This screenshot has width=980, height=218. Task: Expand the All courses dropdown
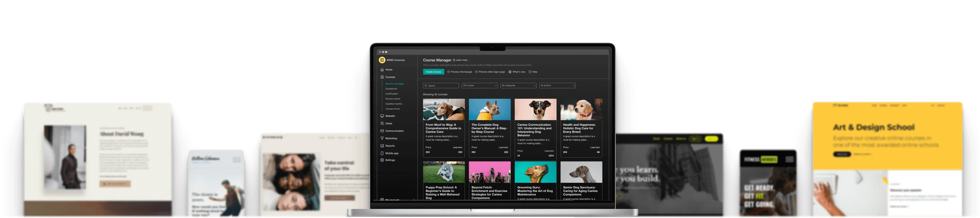coord(479,85)
